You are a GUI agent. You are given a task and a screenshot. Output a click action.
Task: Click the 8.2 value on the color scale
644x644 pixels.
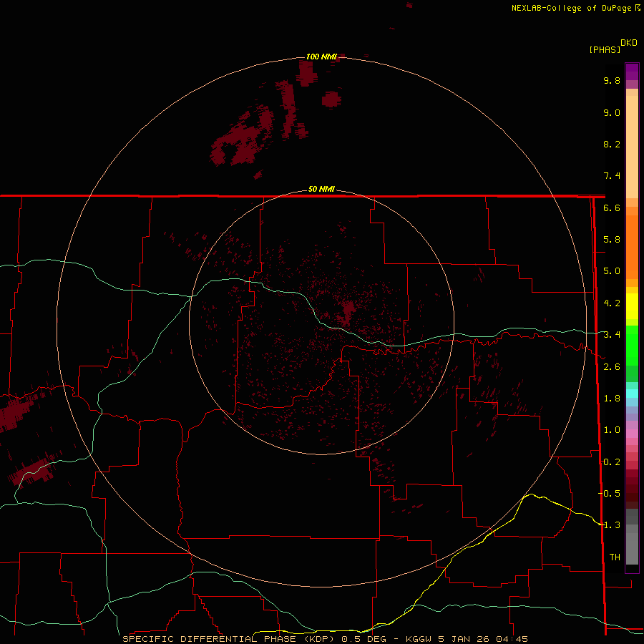(612, 144)
